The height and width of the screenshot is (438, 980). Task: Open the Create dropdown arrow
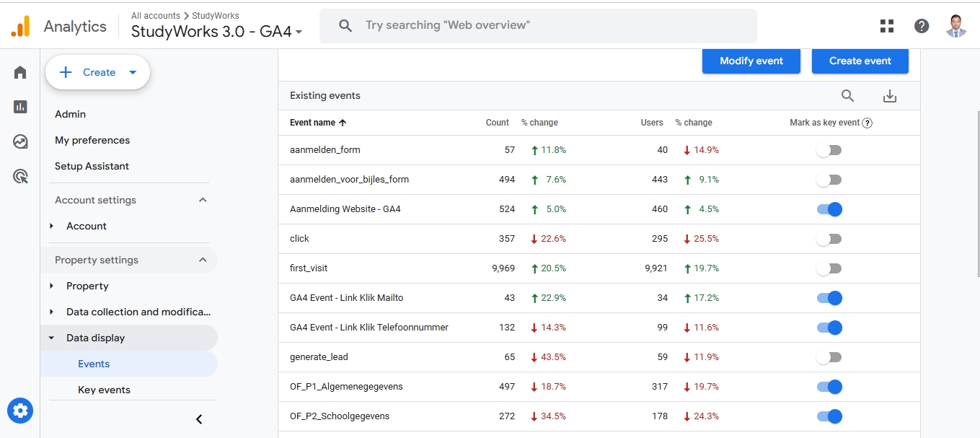point(133,72)
